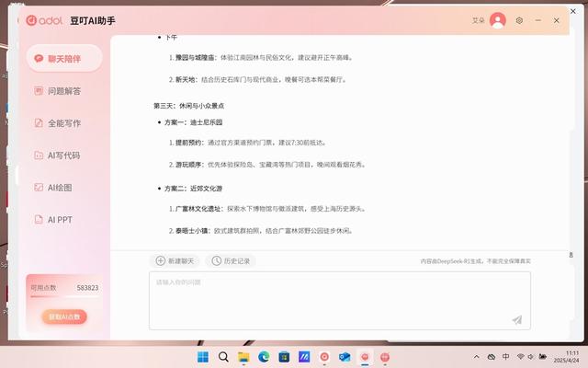Open taskbar Search magnifier
The image size is (588, 368).
click(223, 357)
